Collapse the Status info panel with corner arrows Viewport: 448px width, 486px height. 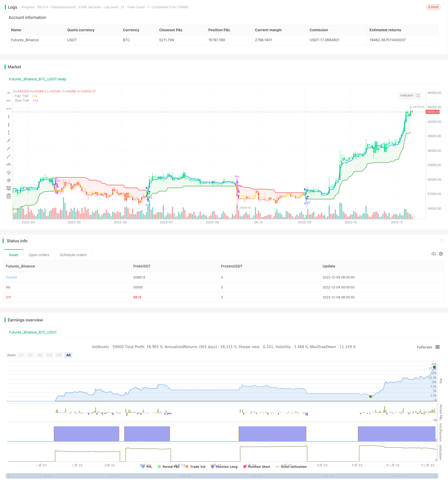(x=442, y=241)
